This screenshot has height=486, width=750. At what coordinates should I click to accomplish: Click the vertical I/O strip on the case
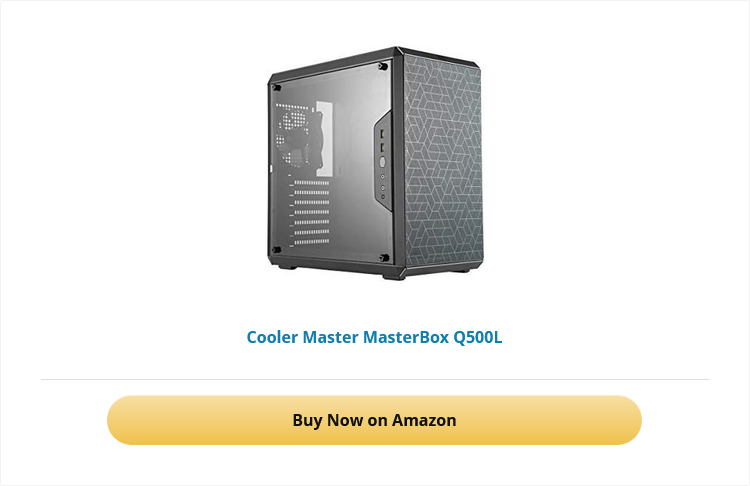coord(383,160)
